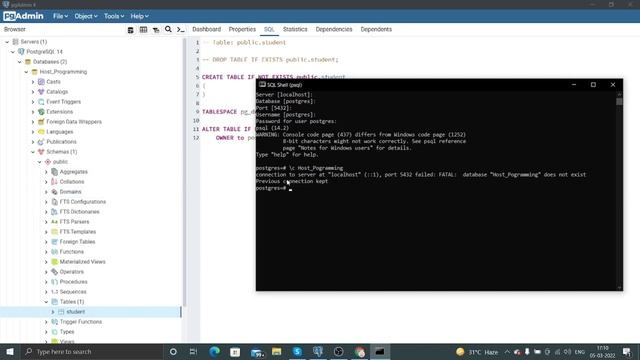The width and height of the screenshot is (640, 360).
Task: Select Materialized Views tree item
Action: click(x=82, y=262)
